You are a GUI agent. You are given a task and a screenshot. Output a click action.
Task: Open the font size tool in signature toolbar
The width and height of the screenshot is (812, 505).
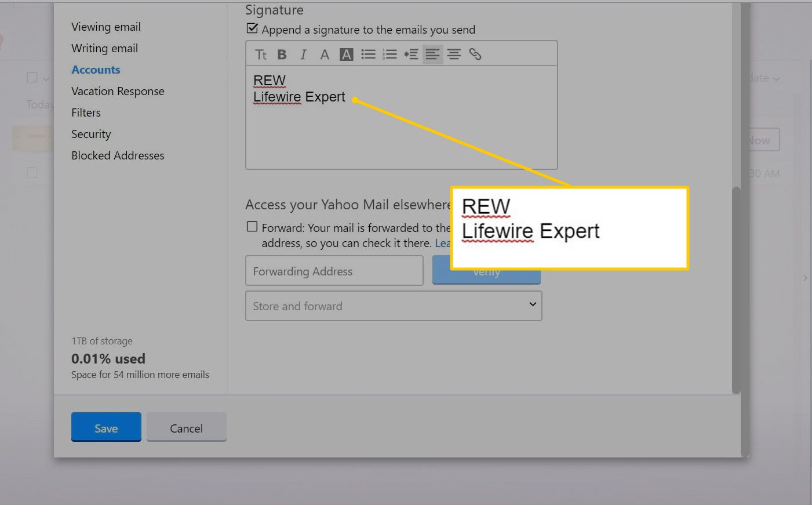[x=261, y=55]
